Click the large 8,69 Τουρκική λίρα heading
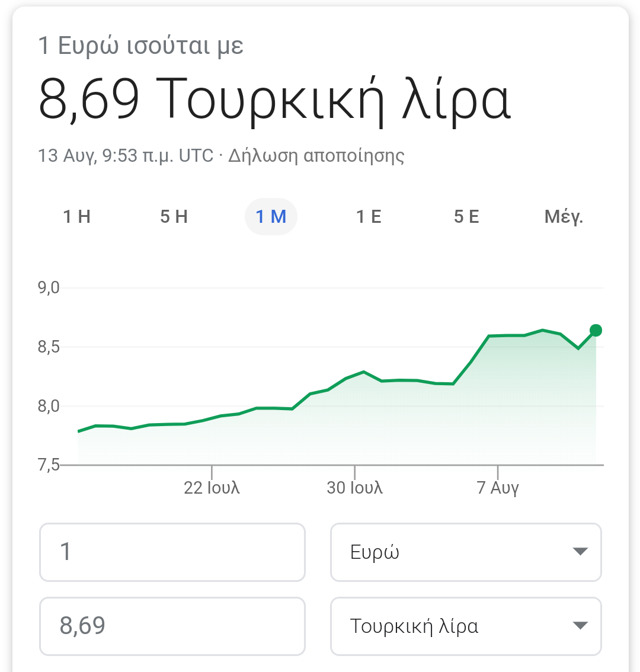Screen dimensions: 640x672 274,100
